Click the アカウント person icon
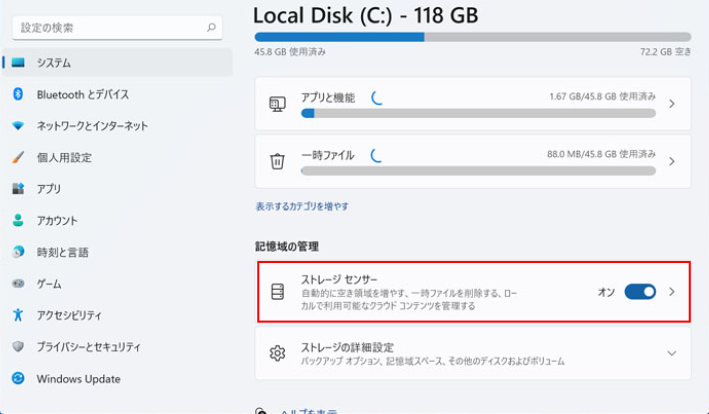This screenshot has width=709, height=414. click(x=18, y=220)
